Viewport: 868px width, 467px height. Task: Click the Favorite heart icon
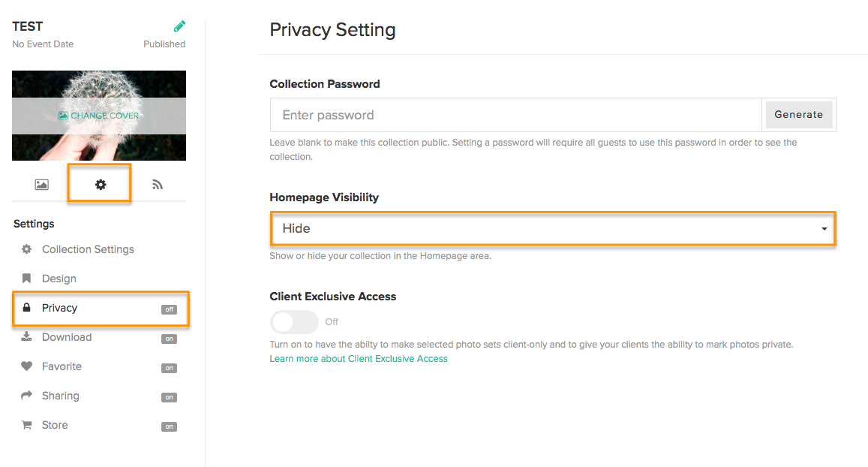(x=26, y=366)
